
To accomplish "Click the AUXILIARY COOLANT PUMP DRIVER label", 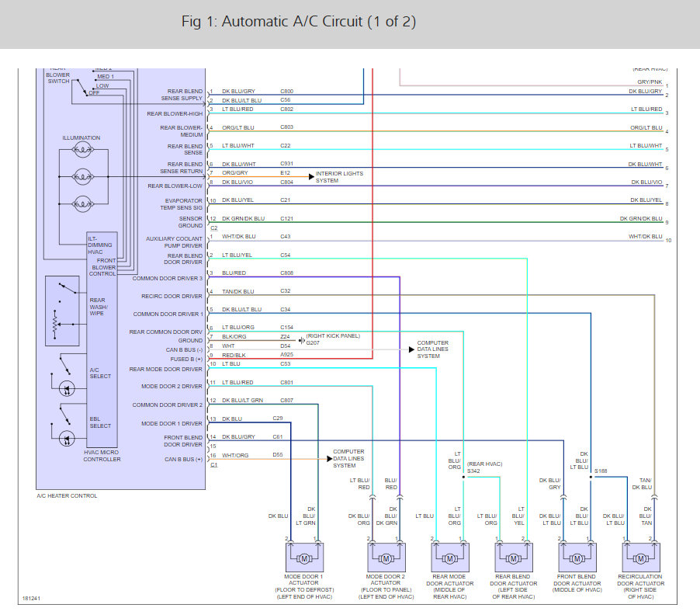I will (x=174, y=242).
